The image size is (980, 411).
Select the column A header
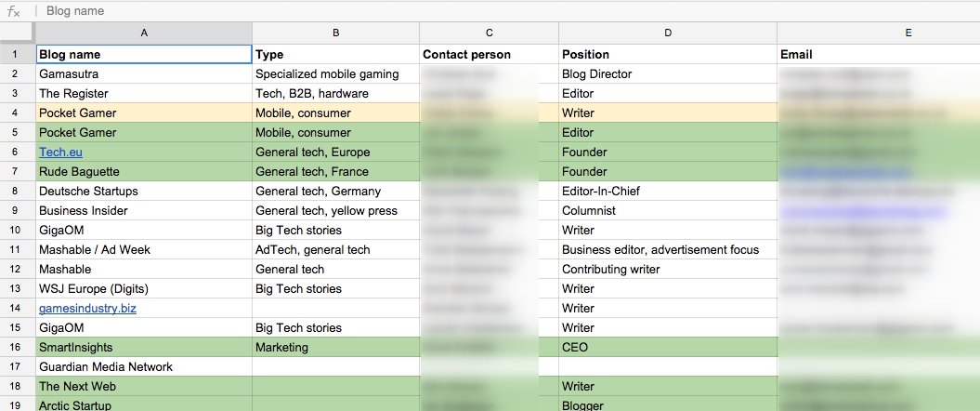144,33
